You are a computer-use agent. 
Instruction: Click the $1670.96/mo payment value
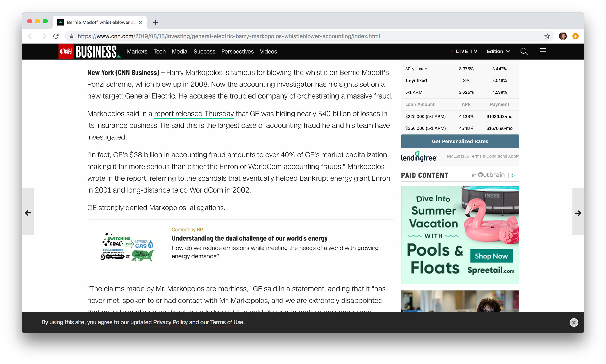coord(499,128)
